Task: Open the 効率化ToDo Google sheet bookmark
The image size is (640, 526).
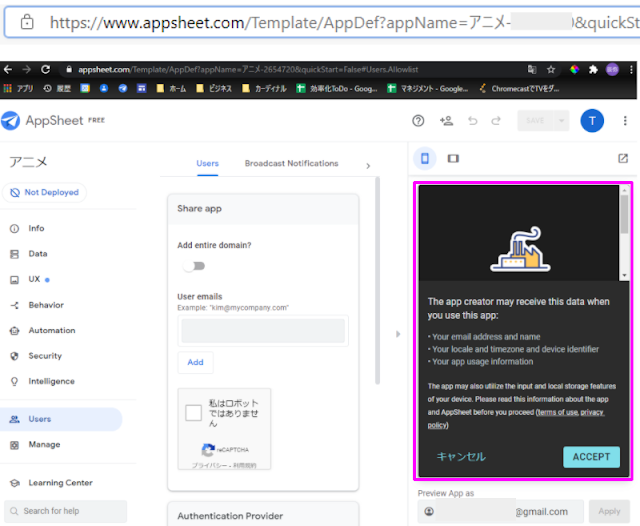Action: click(337, 89)
